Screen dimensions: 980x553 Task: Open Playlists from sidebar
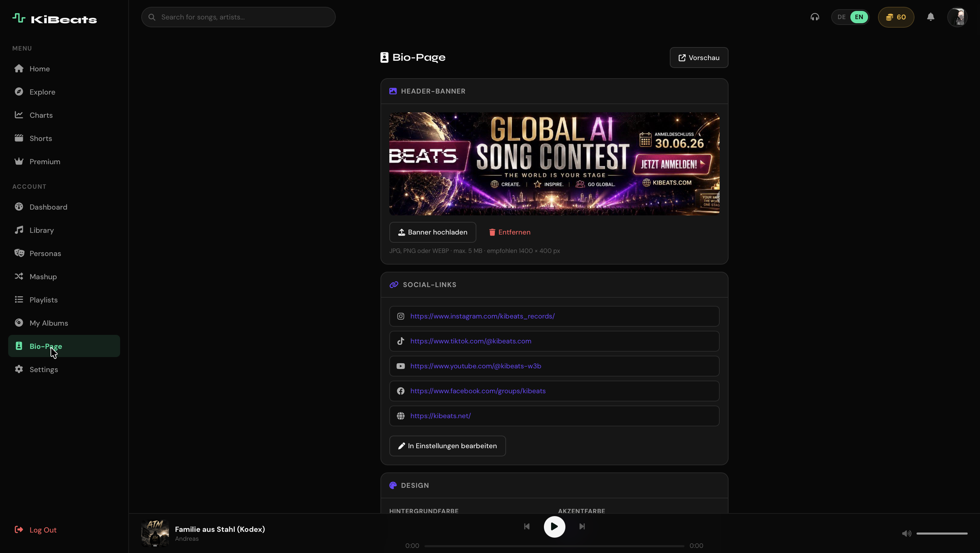64,300
